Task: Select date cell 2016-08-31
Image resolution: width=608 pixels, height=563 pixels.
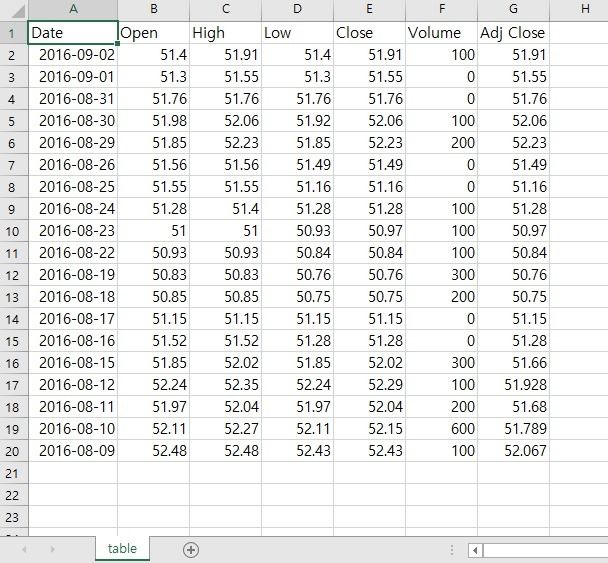Action: point(73,99)
